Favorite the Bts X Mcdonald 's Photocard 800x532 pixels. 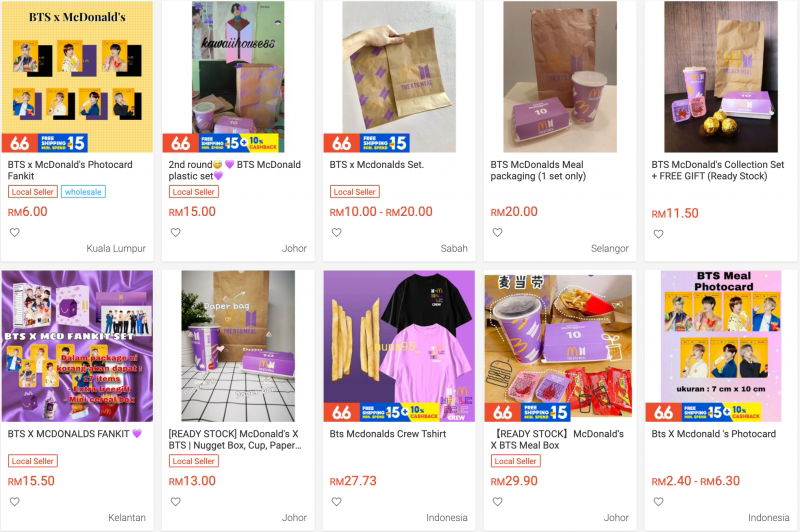[x=659, y=502]
